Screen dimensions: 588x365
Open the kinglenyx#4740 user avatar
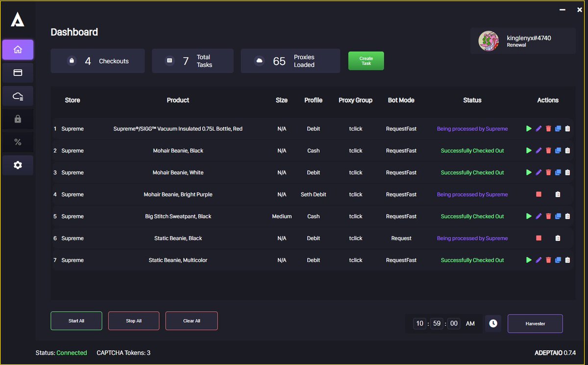489,41
